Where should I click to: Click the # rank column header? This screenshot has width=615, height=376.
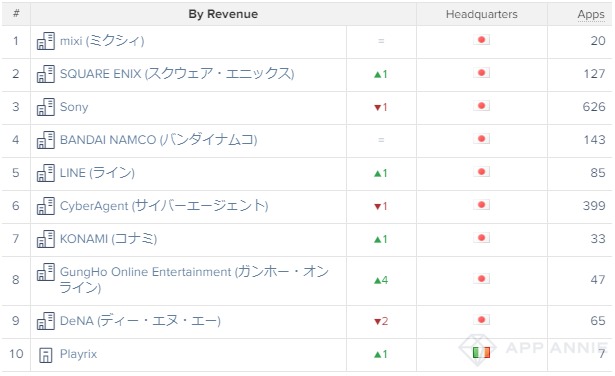[16, 14]
